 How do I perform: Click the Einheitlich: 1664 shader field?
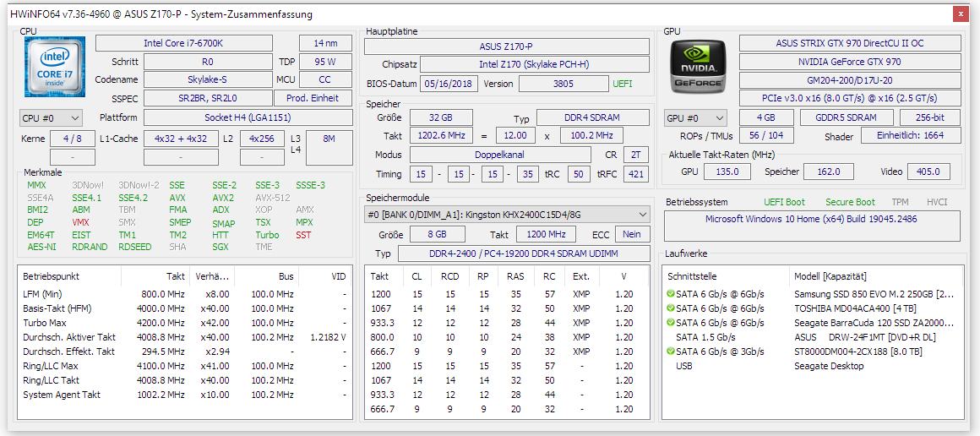(x=912, y=135)
